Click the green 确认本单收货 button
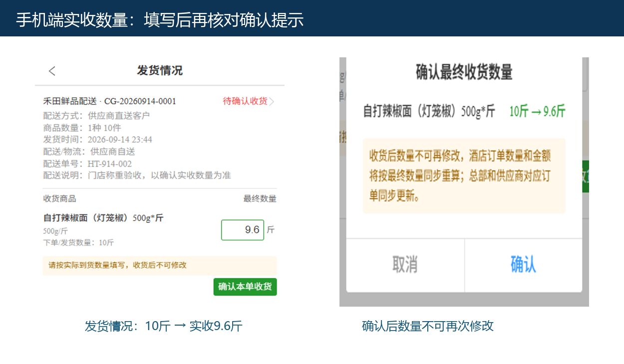The image size is (624, 364). 245,287
